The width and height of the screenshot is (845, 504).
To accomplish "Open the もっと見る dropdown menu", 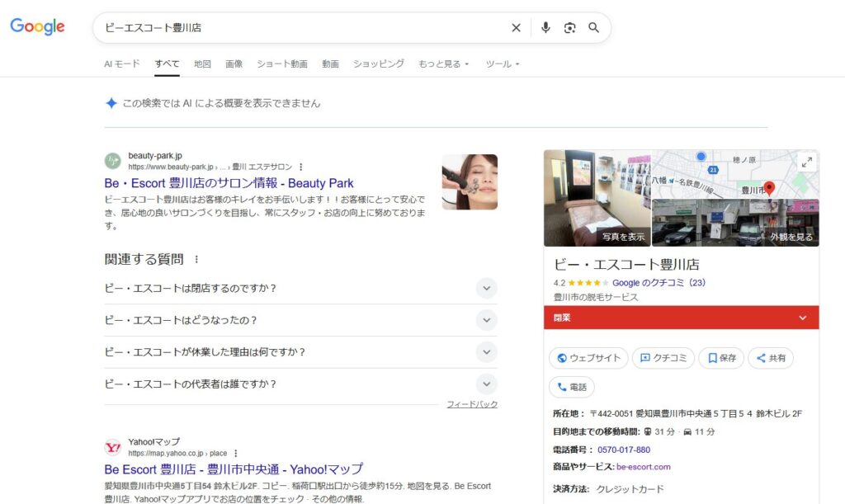I will point(444,64).
